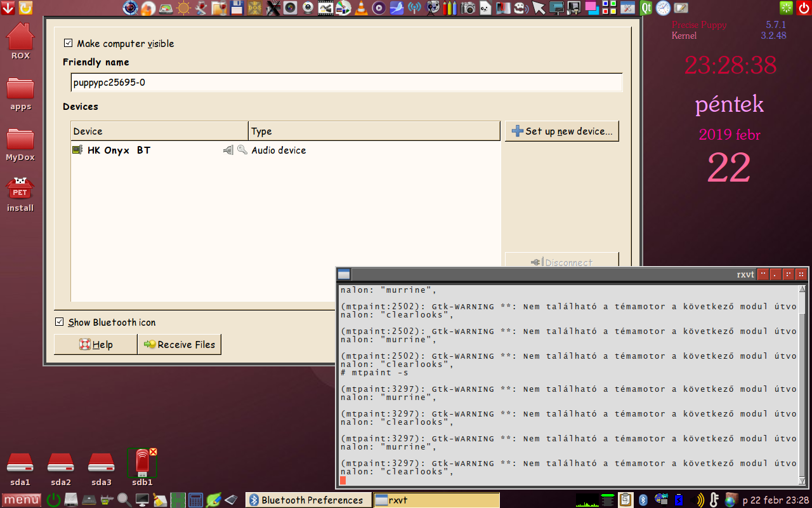This screenshot has width=812, height=508.
Task: Open the calculator icon on taskbar
Action: coord(195,500)
